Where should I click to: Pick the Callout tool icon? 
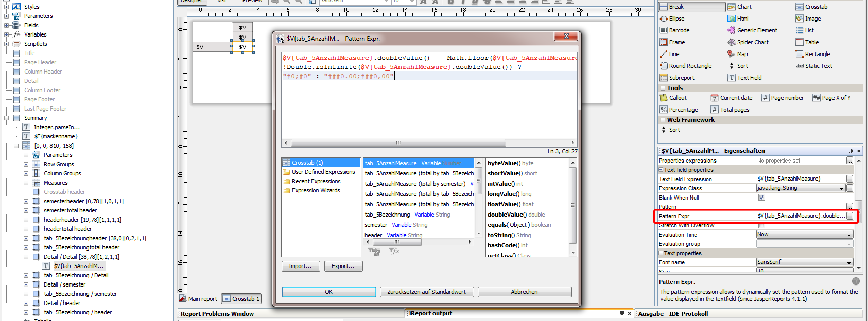tap(664, 98)
